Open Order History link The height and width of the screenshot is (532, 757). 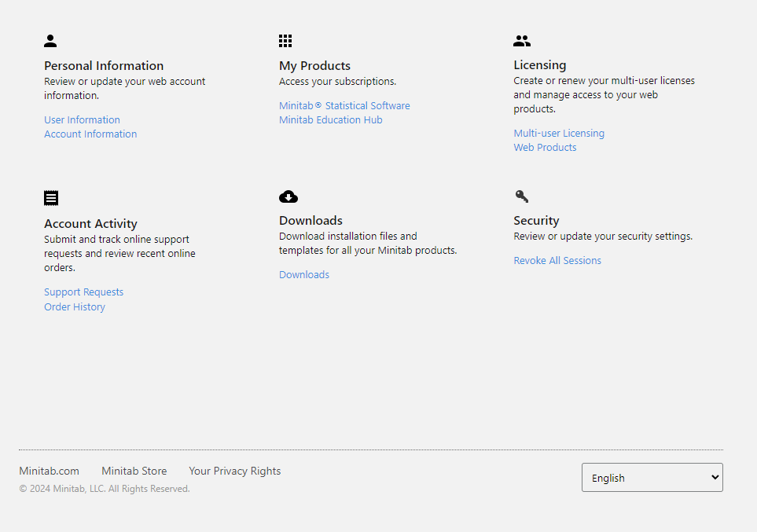(x=75, y=307)
